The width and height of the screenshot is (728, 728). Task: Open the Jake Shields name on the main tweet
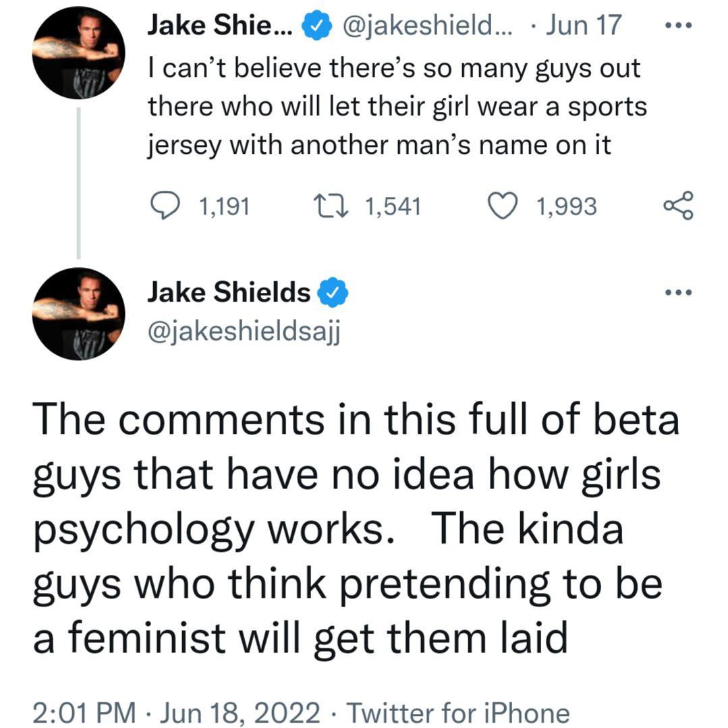pos(229,293)
